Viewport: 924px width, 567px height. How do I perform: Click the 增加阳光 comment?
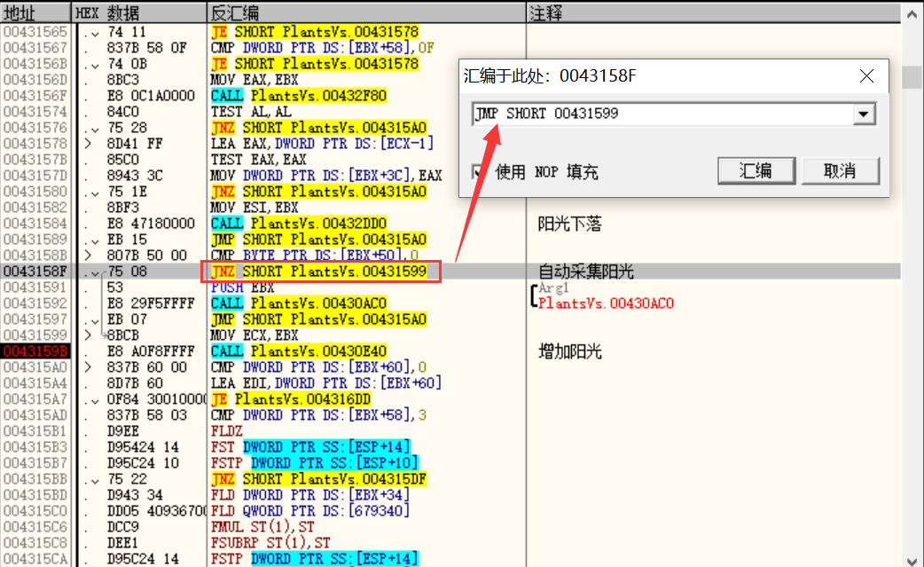click(569, 352)
